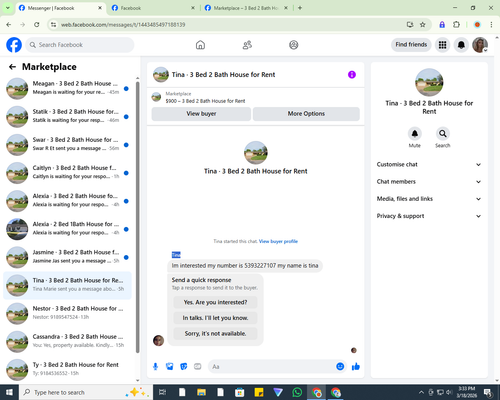The height and width of the screenshot is (400, 500).
Task: Open a new browser tab
Action: click(300, 8)
